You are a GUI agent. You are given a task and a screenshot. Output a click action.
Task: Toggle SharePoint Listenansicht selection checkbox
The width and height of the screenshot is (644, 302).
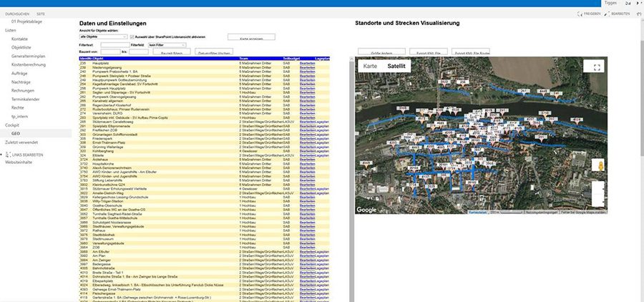(x=132, y=36)
